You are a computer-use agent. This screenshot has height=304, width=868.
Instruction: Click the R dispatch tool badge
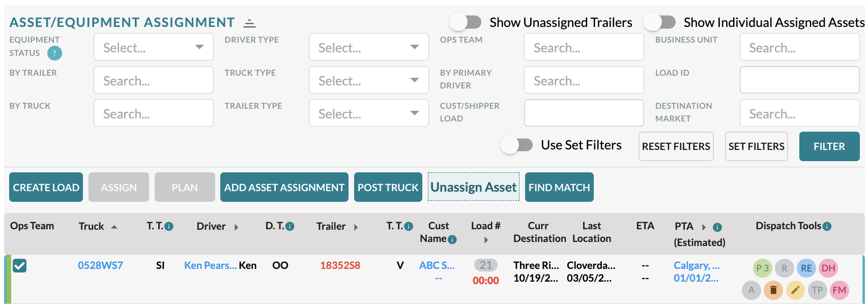(785, 268)
